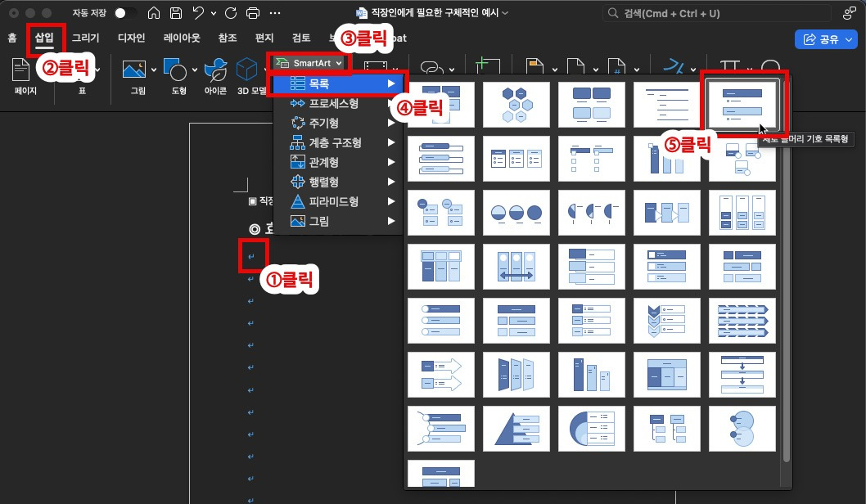Switch to the 레이아웃 tab
866x504 pixels.
[182, 38]
